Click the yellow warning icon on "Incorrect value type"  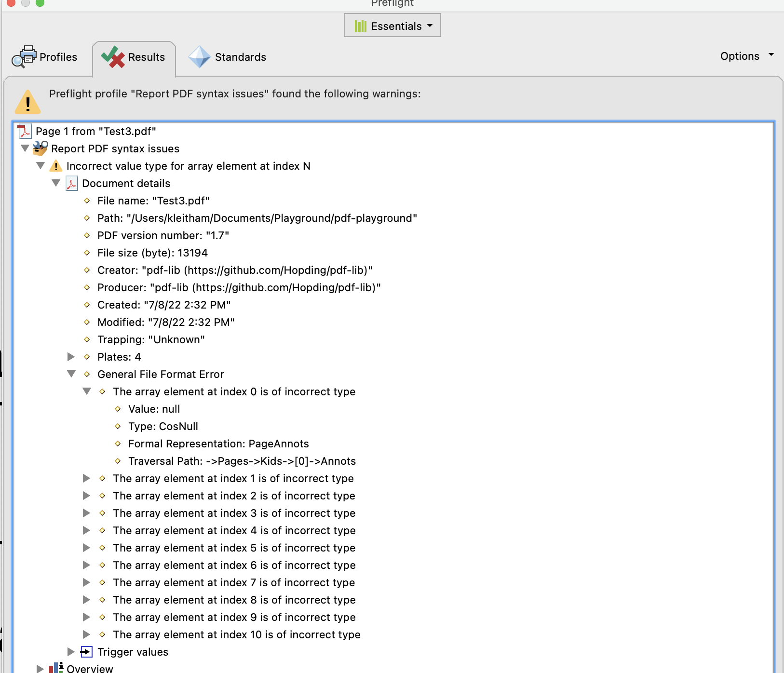tap(56, 165)
